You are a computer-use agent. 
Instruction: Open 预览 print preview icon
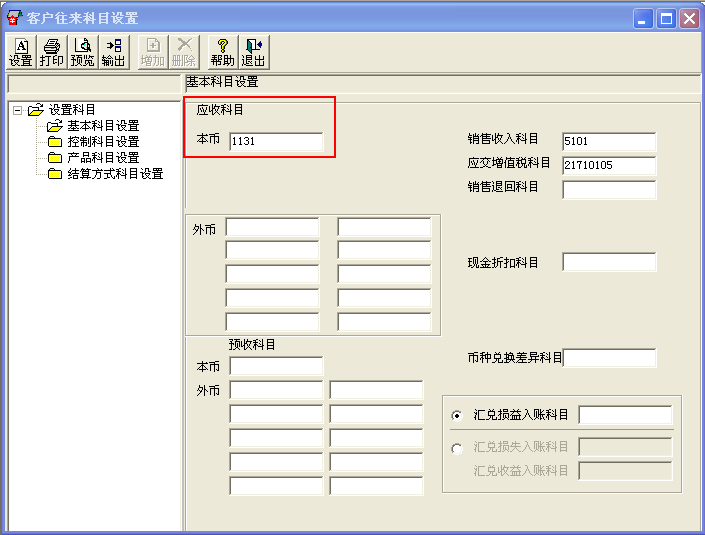[x=83, y=53]
